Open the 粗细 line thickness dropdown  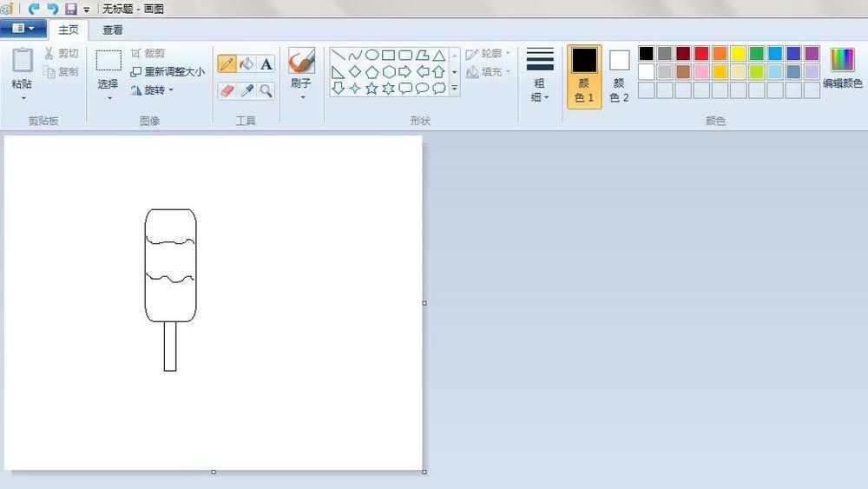pyautogui.click(x=540, y=76)
